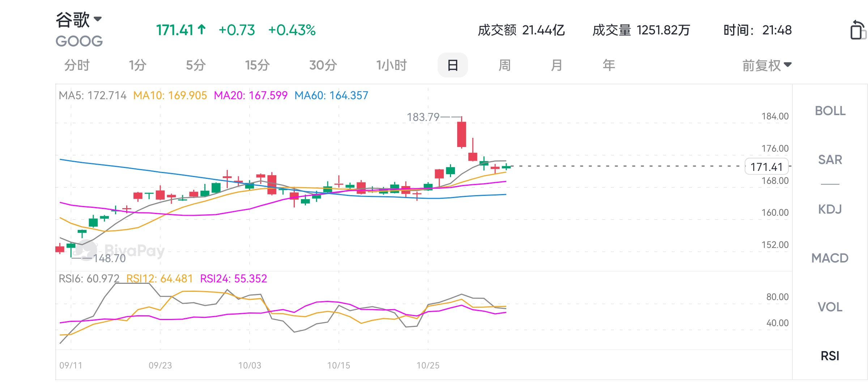Click the +0.43% change value

coord(292,30)
